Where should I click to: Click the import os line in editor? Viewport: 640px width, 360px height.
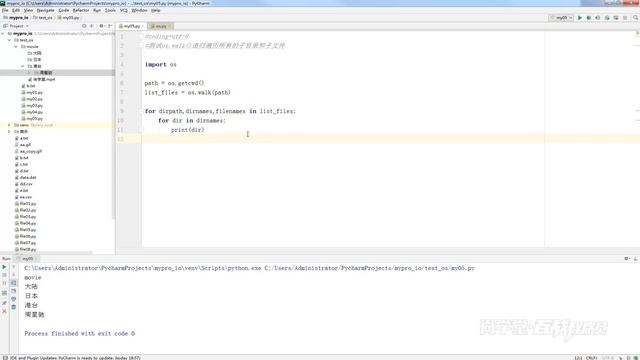coord(160,64)
